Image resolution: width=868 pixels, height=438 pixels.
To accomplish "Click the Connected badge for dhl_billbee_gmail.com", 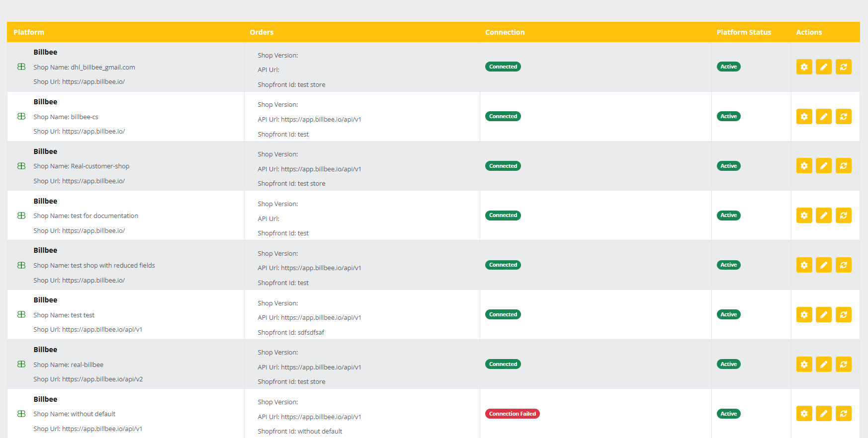I will pyautogui.click(x=503, y=67).
